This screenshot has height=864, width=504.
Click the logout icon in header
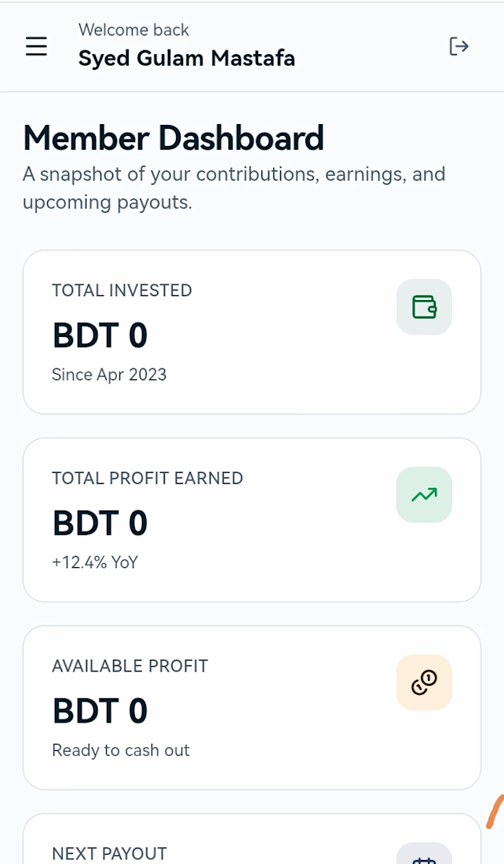458,46
